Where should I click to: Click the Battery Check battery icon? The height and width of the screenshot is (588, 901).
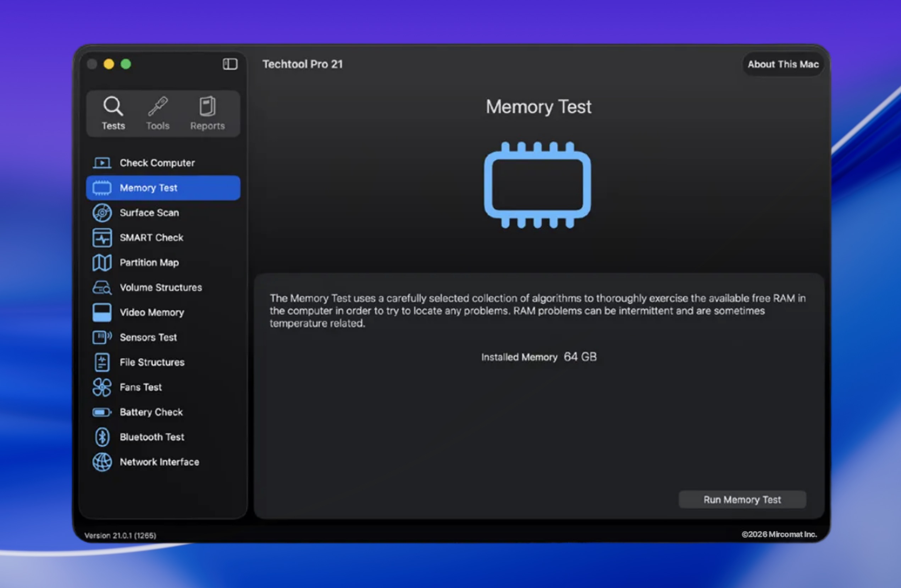coord(102,412)
